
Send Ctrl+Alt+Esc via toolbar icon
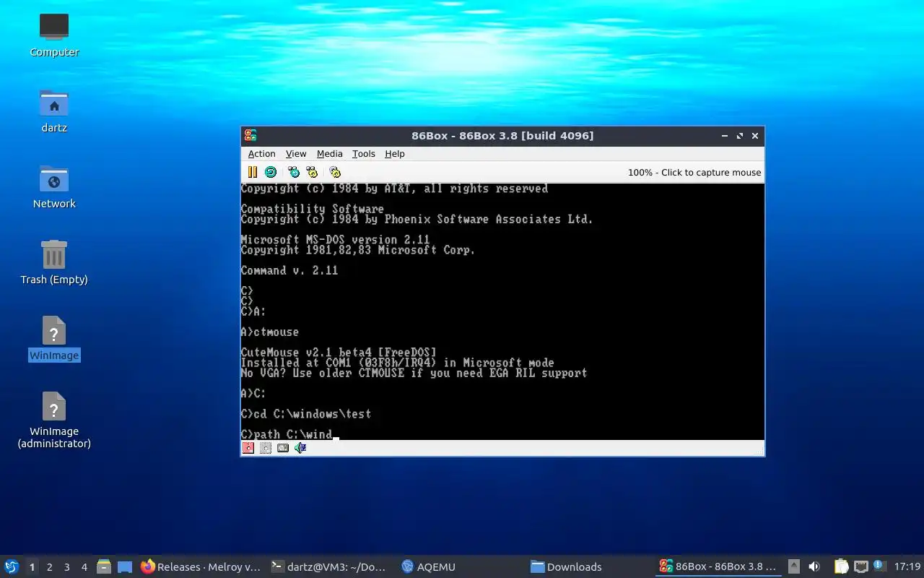click(312, 172)
